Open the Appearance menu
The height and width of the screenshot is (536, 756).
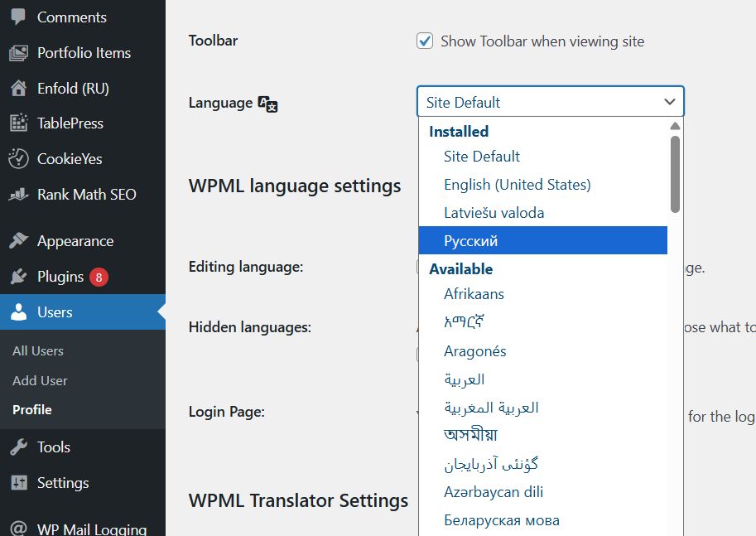coord(75,240)
